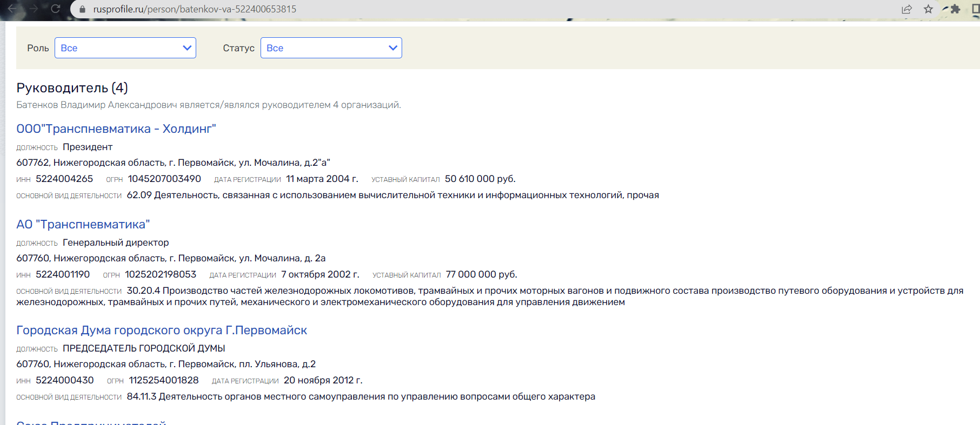Open the Статус dropdown filter
The width and height of the screenshot is (980, 425).
331,48
